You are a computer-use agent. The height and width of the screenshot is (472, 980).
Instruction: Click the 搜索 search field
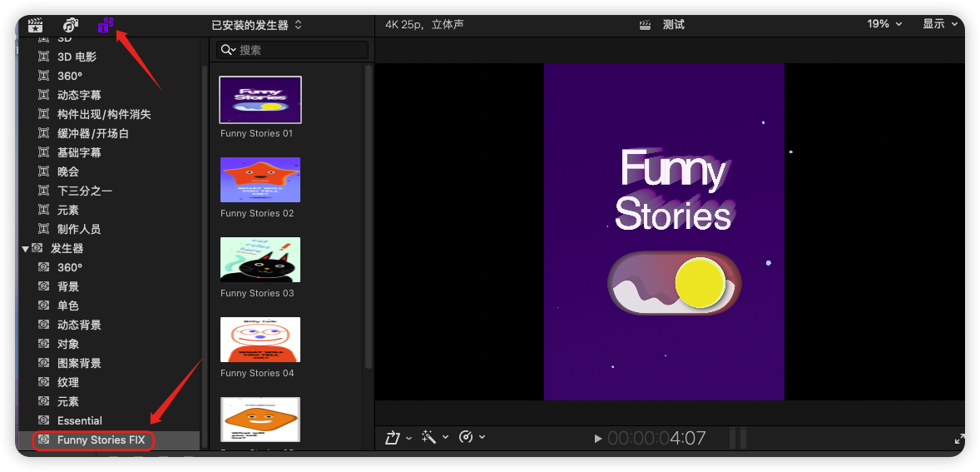(x=293, y=50)
